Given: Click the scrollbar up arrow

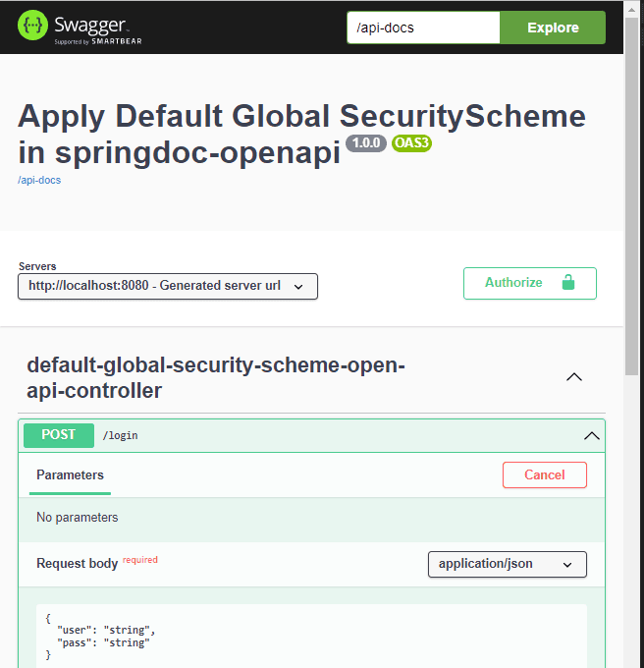Looking at the screenshot, I should coord(631,7).
